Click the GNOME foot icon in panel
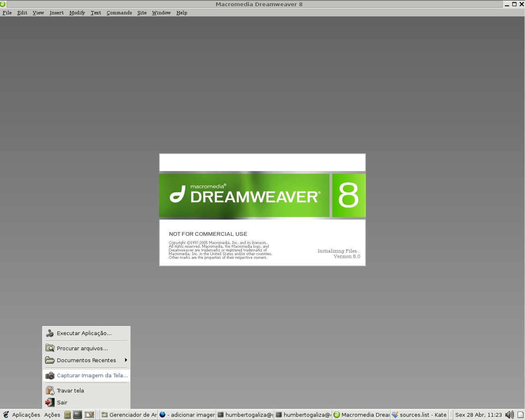Screen dimensions: 525x420 pyautogui.click(x=6, y=415)
